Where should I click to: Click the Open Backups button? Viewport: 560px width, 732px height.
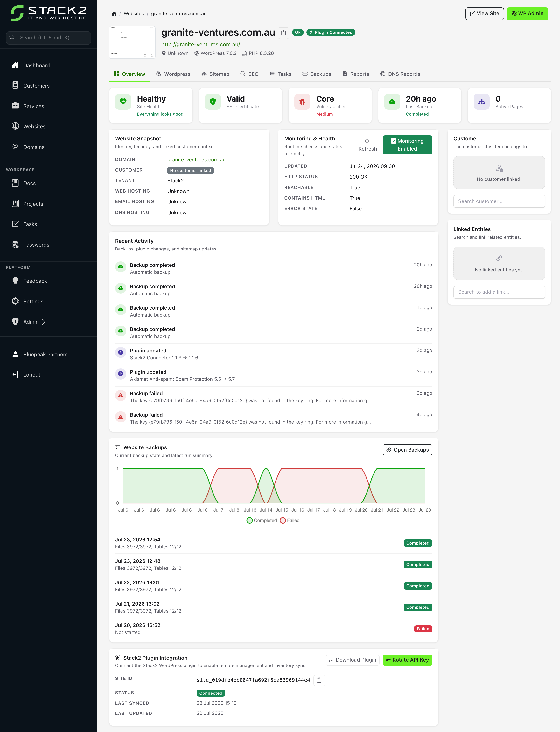click(x=407, y=450)
